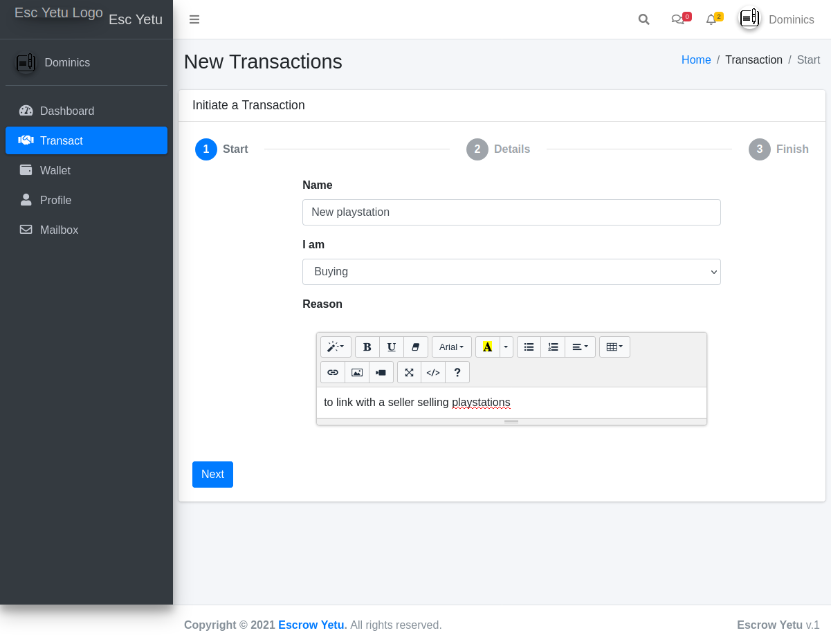
Task: Open the 'I am' Buying dropdown
Action: coord(511,272)
